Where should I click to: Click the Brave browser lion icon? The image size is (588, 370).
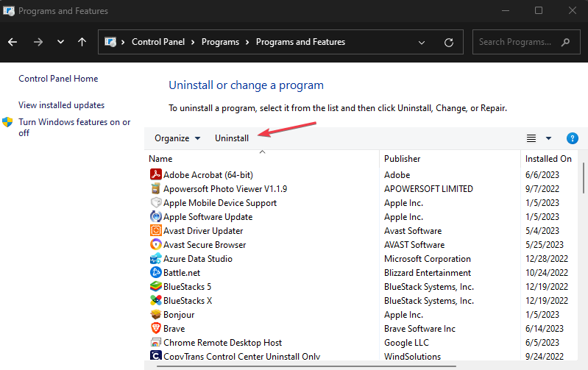[155, 329]
